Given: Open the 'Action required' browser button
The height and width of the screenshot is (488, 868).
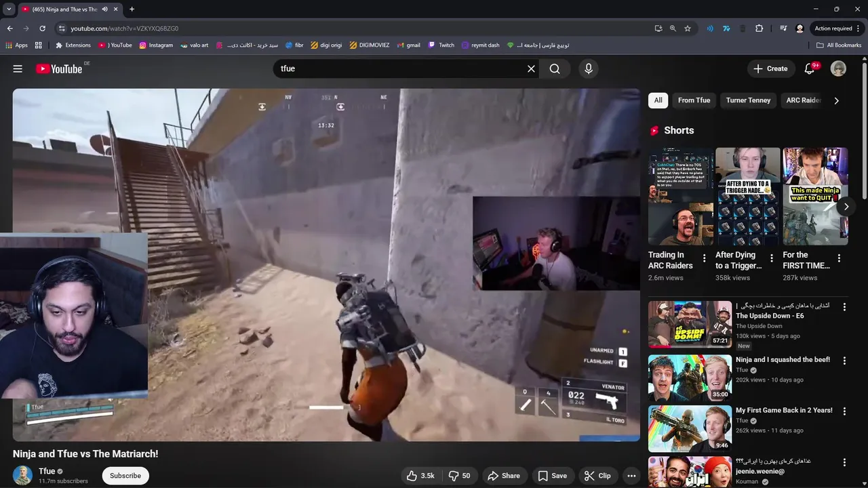Looking at the screenshot, I should 837,28.
